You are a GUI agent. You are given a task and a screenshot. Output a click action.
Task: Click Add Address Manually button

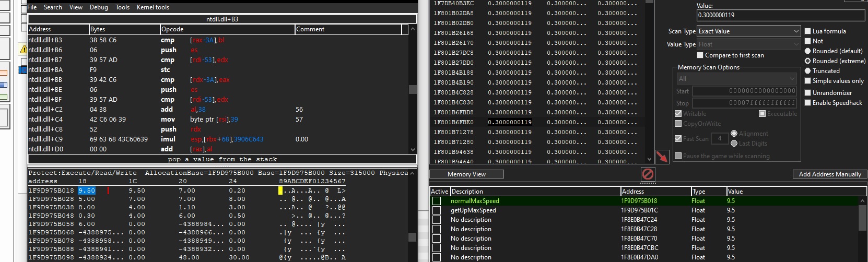tap(829, 174)
